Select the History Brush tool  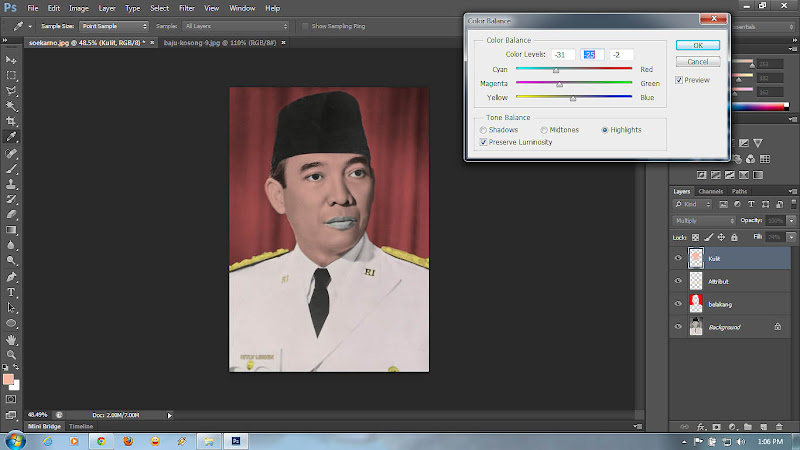click(x=11, y=199)
